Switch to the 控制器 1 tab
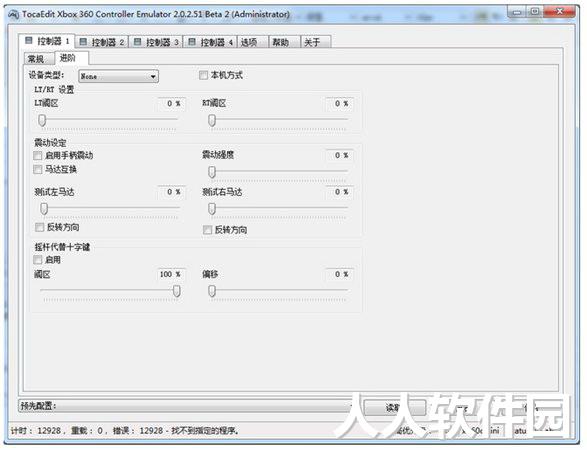Viewport: 587px width, 450px height. click(x=47, y=41)
